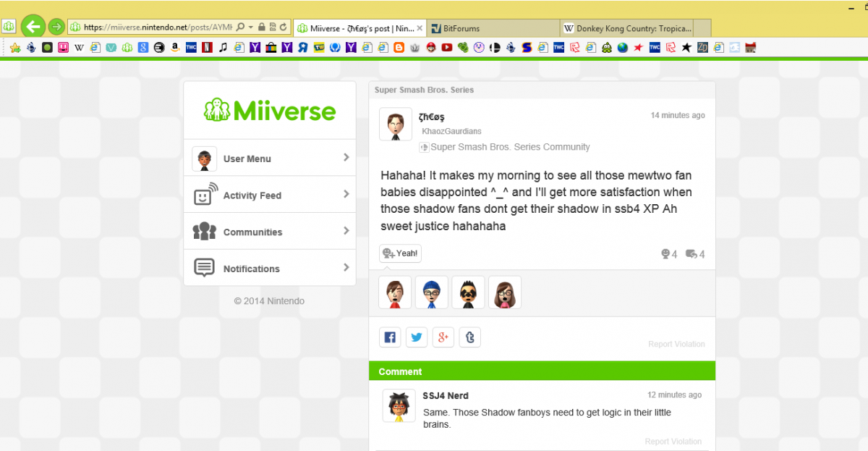Click the Google+ share icon

point(443,337)
